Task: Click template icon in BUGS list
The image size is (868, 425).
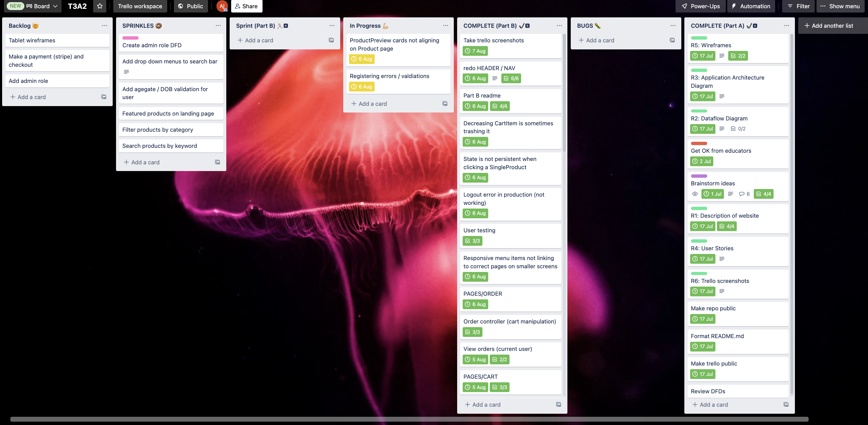Action: (672, 40)
